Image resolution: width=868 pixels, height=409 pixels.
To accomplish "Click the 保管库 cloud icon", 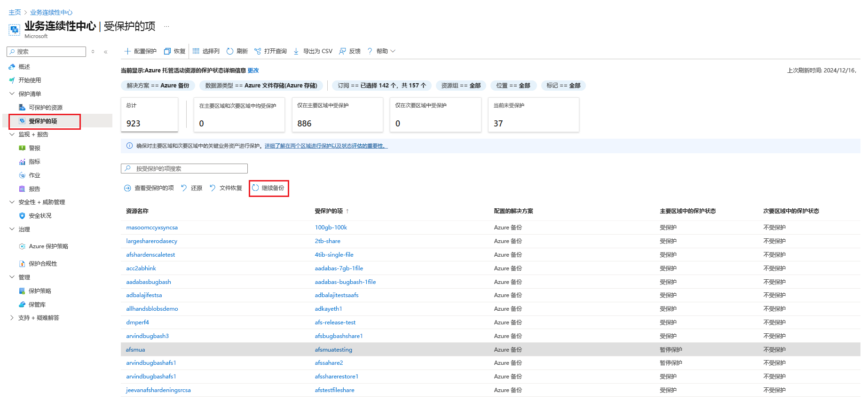I will click(x=22, y=305).
